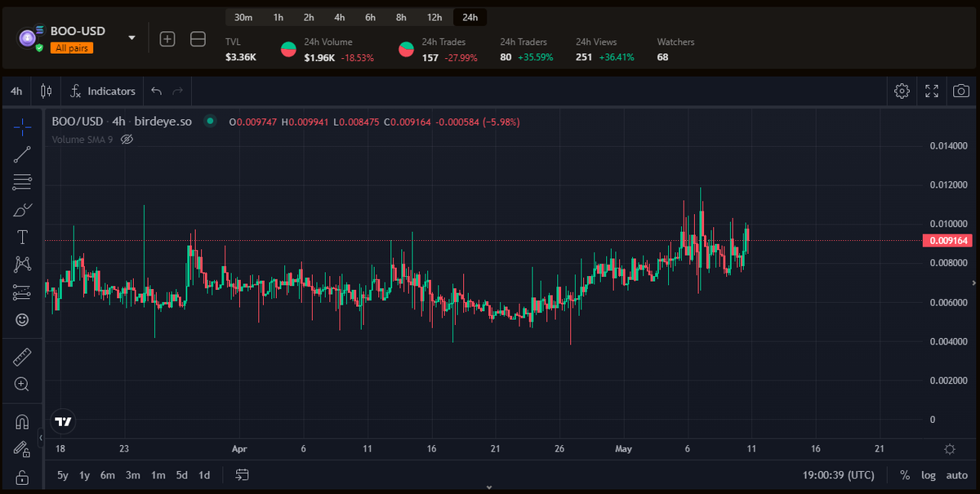980x494 pixels.
Task: Open the forecasting and measurement tools
Action: click(22, 292)
